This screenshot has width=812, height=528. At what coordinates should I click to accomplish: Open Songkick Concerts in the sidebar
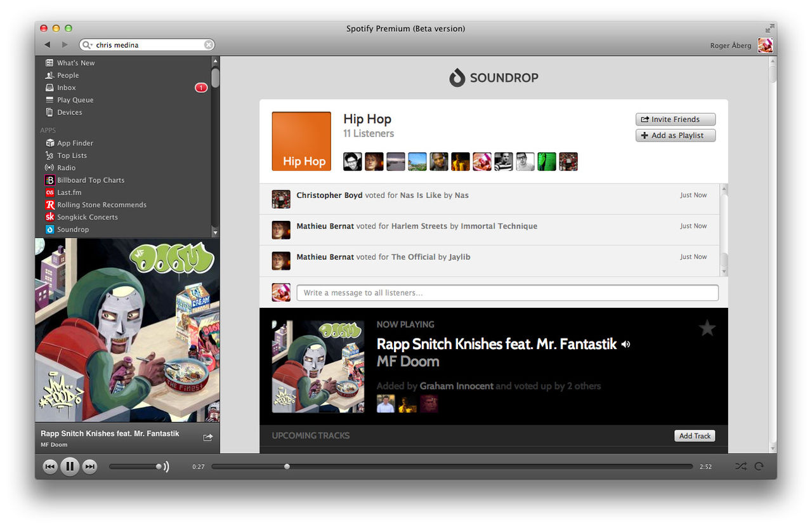[x=87, y=217]
